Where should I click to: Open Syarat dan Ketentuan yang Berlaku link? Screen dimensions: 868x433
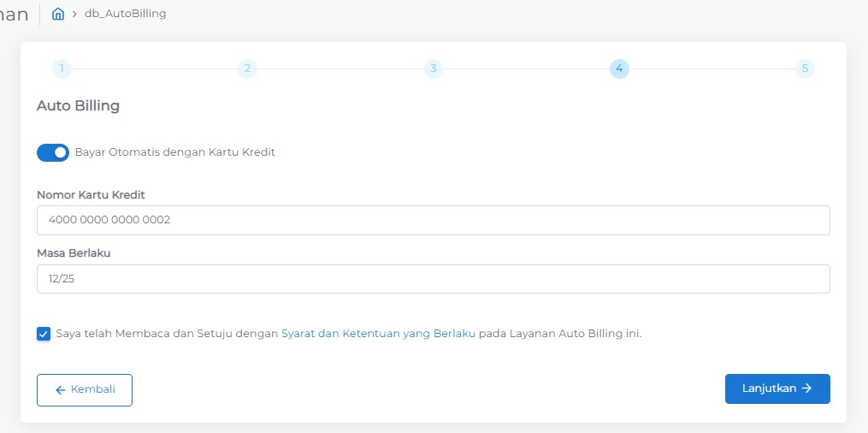point(378,334)
